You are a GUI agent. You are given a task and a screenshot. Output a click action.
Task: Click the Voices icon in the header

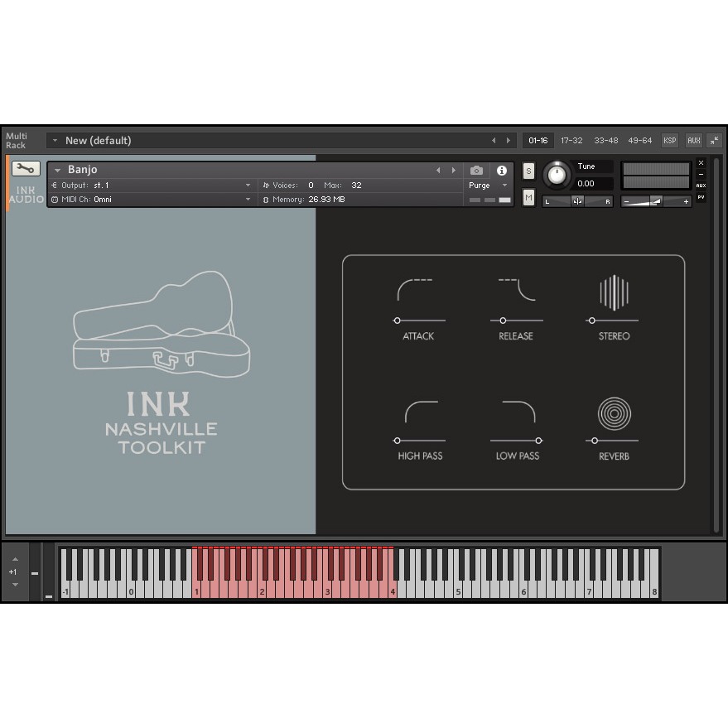[x=266, y=186]
